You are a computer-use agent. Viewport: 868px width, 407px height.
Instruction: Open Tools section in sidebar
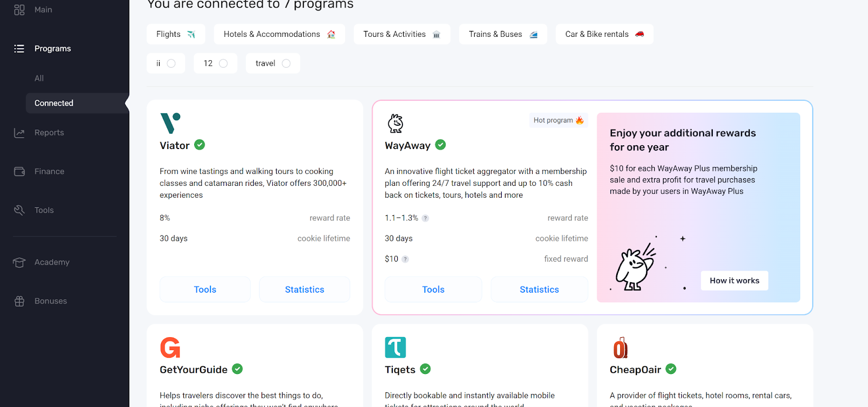pyautogui.click(x=44, y=210)
